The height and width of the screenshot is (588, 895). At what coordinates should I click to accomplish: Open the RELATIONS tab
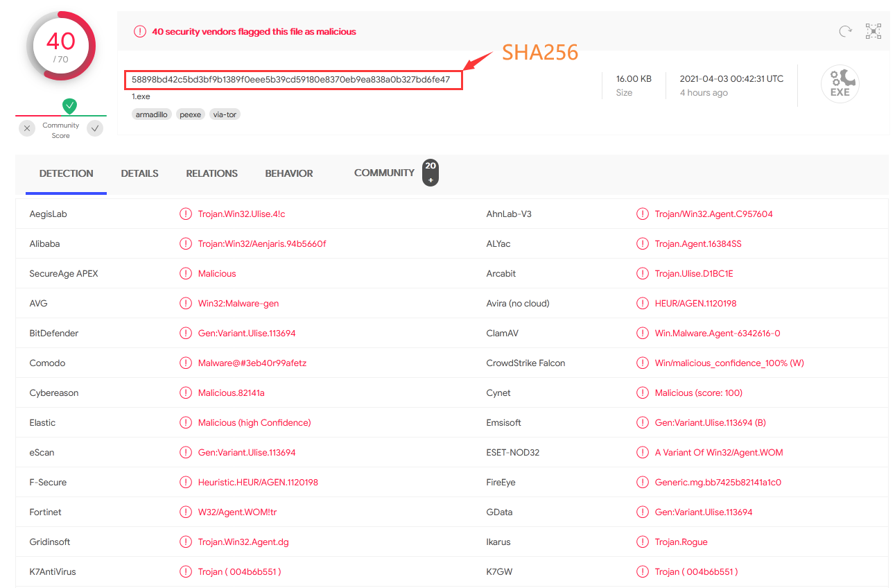pyautogui.click(x=211, y=173)
